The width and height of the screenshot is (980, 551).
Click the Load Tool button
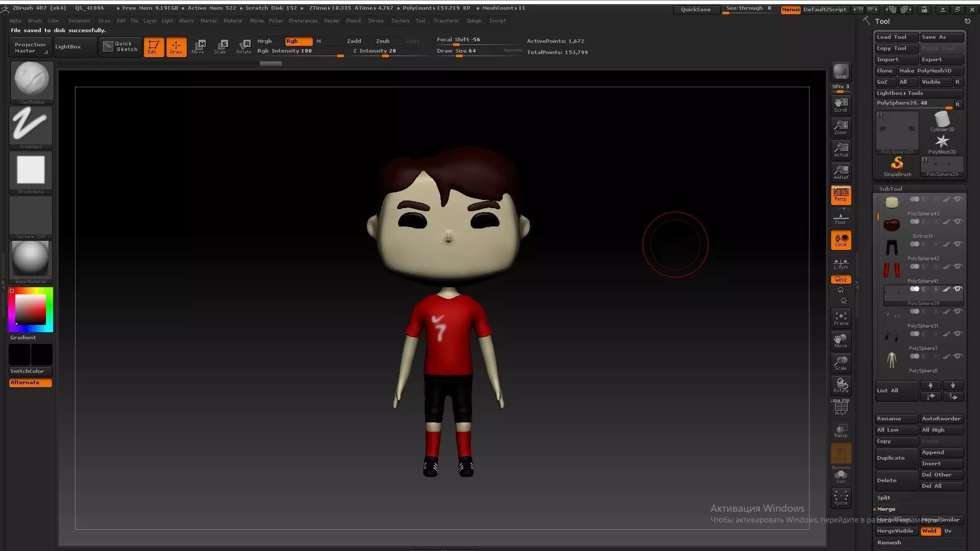click(897, 37)
